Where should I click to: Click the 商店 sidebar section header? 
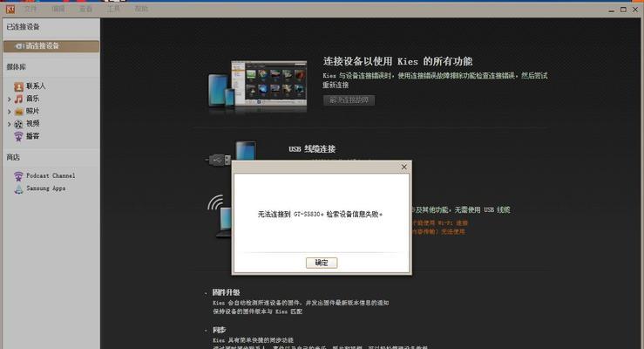[13, 157]
